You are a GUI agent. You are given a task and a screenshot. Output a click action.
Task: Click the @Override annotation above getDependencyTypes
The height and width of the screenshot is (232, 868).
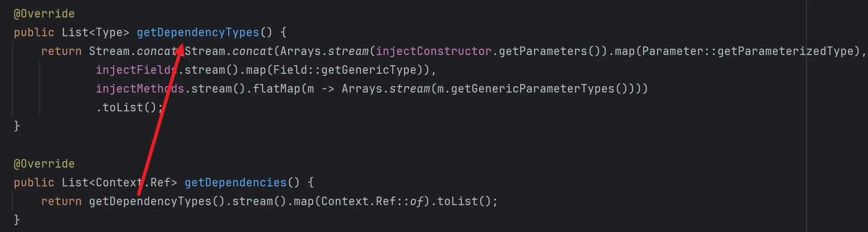point(44,14)
